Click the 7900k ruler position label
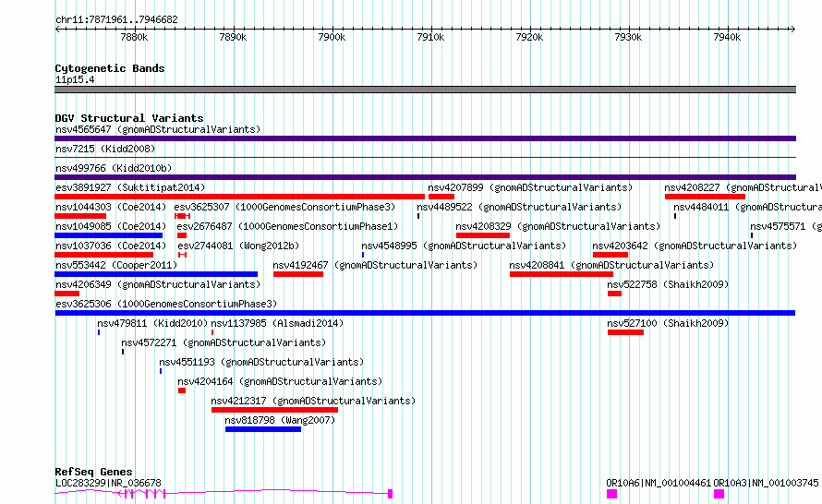Screen dimensions: 822x504 pyautogui.click(x=332, y=37)
